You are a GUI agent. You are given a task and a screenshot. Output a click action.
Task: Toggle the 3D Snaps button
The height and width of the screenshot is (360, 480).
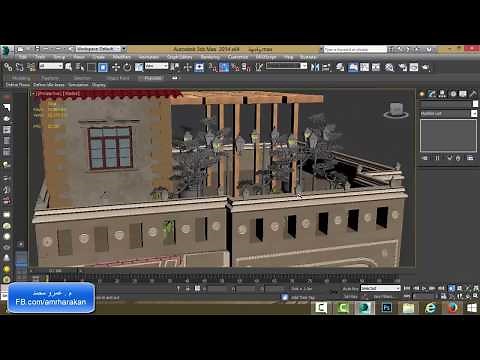click(213, 67)
